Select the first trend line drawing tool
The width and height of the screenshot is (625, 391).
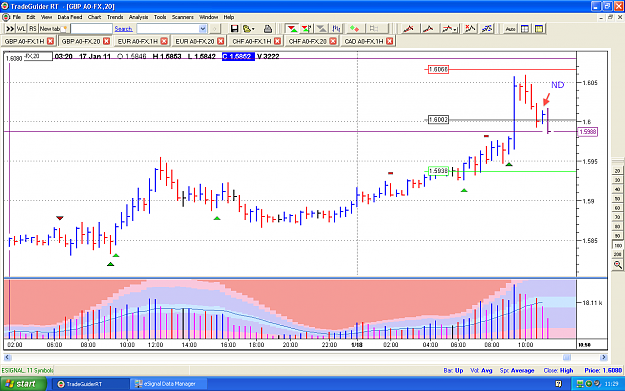point(408,29)
